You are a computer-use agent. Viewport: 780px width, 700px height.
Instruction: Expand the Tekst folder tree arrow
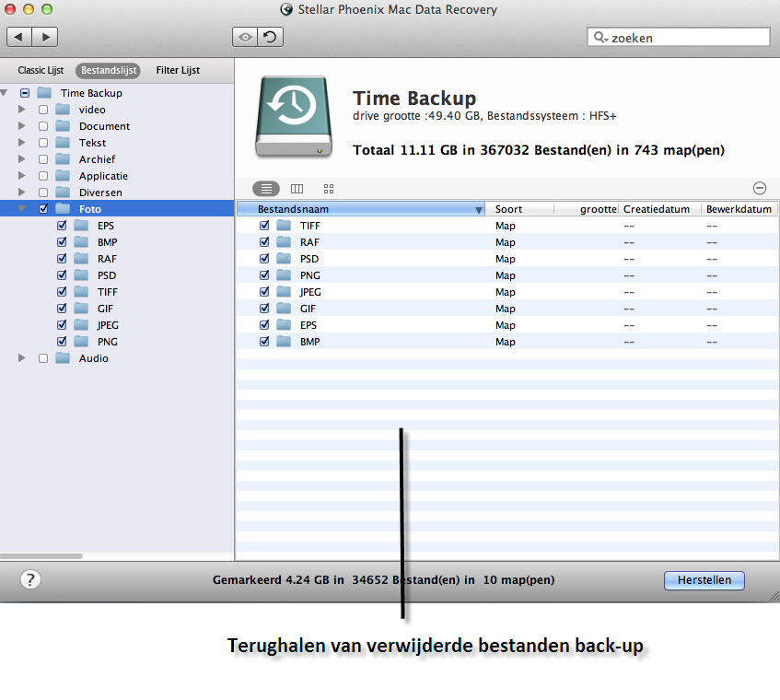coord(21,142)
